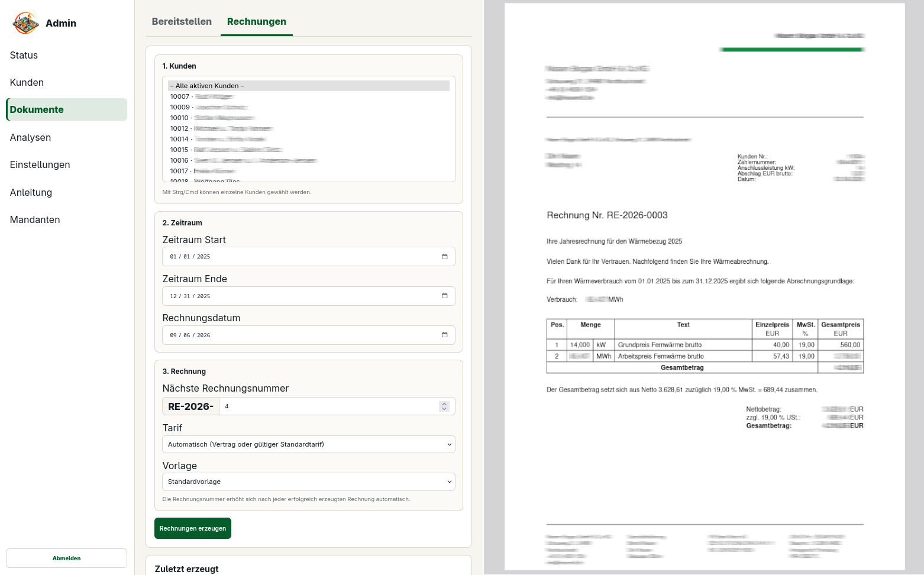Open Einstellungen in the sidebar
The image size is (924, 575).
66,164
